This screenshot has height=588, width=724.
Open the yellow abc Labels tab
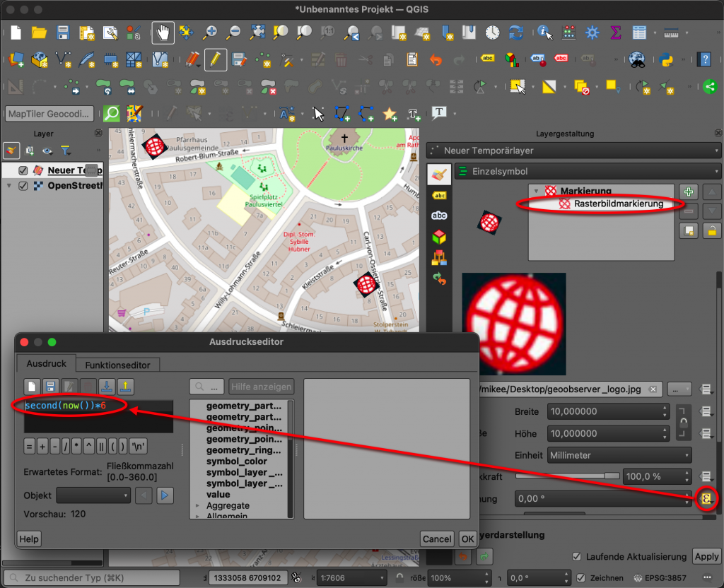click(x=439, y=196)
